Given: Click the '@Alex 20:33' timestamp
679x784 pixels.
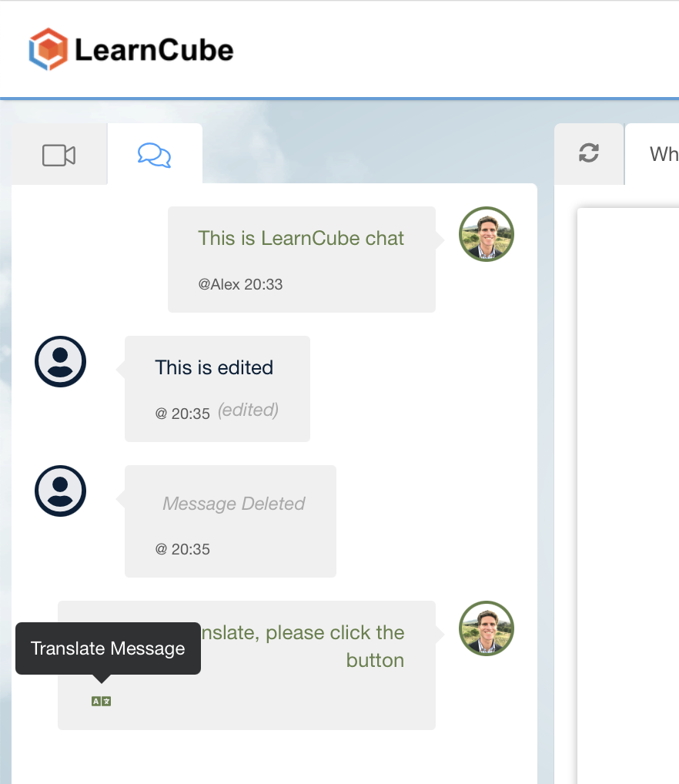Looking at the screenshot, I should point(240,284).
